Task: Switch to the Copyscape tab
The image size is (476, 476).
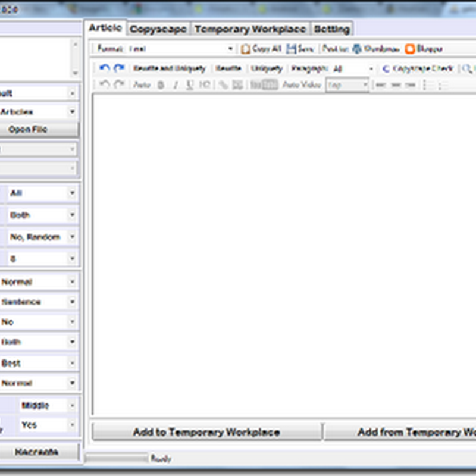Action: [158, 29]
